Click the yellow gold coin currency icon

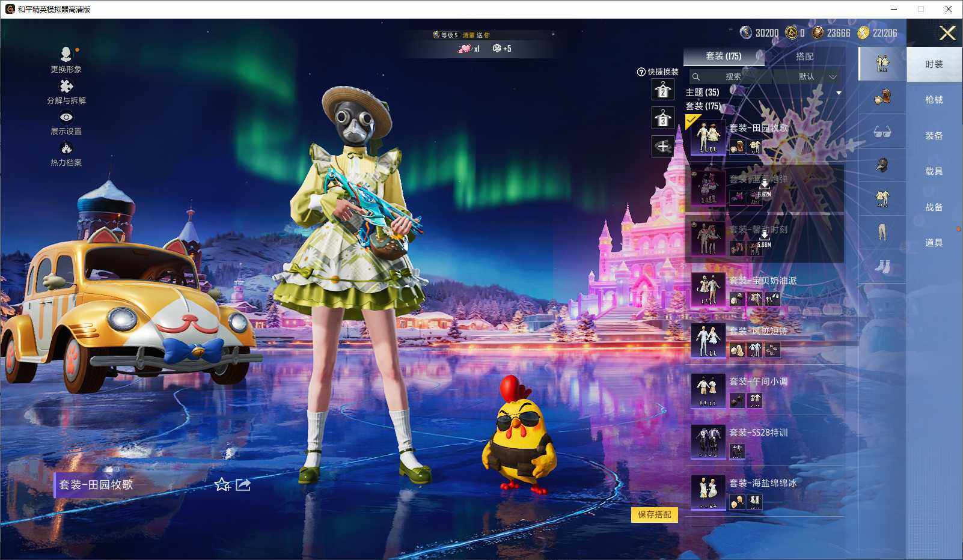point(863,32)
